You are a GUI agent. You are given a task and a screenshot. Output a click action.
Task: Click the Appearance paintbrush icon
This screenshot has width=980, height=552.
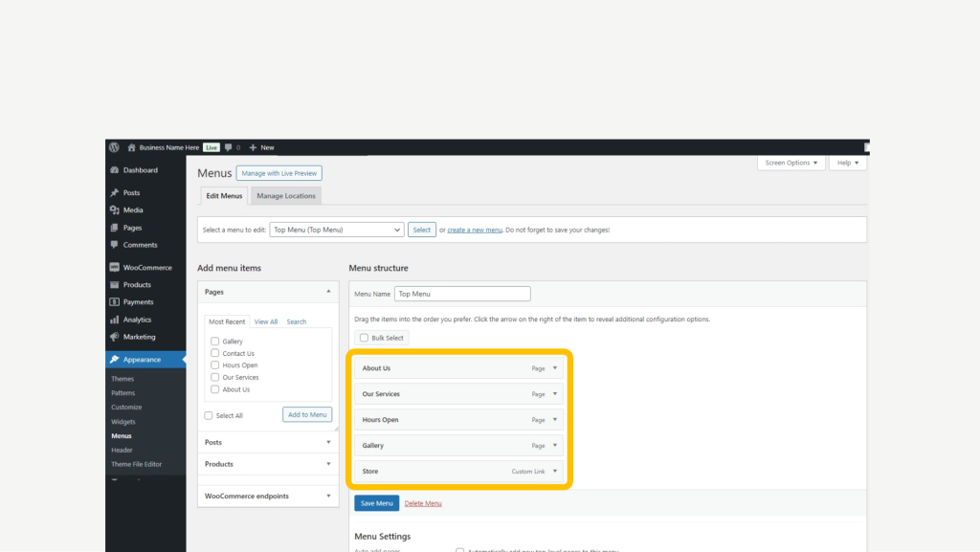115,359
